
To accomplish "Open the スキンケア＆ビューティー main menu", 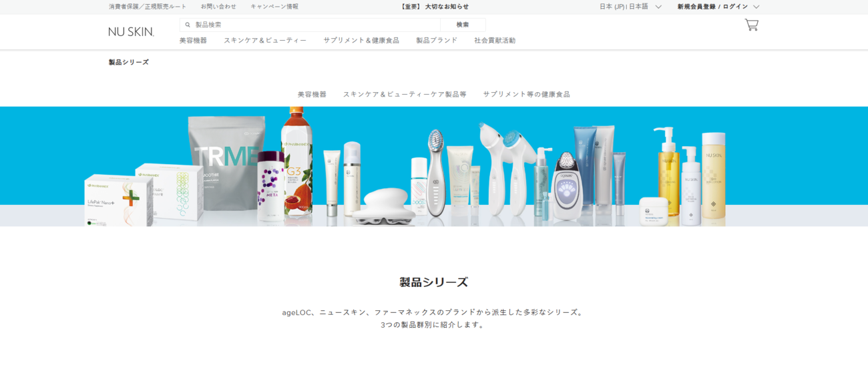I will [265, 41].
